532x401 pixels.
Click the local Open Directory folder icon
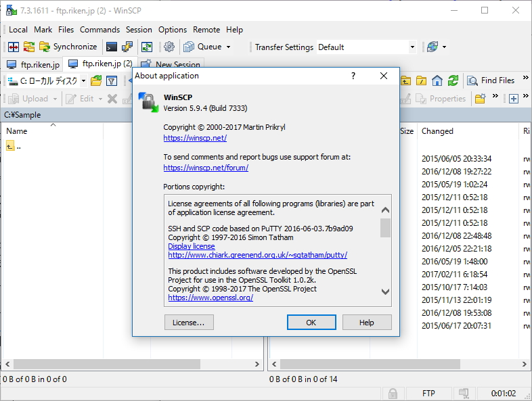click(96, 80)
